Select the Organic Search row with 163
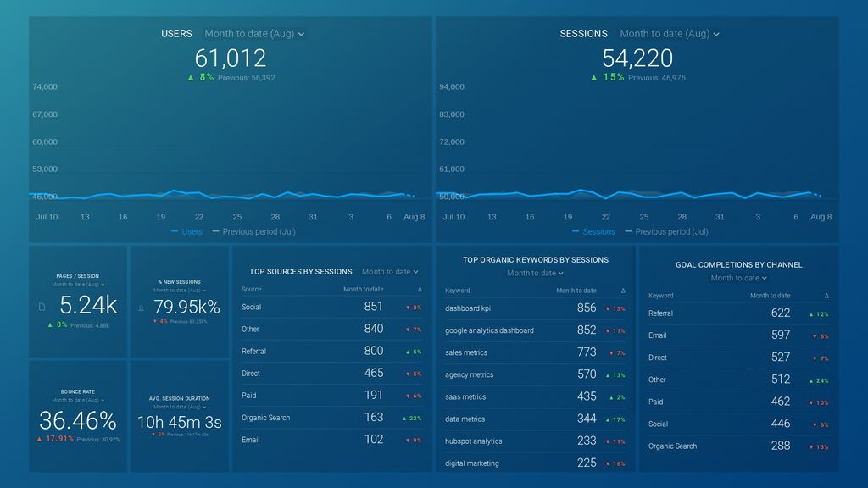 coord(331,418)
